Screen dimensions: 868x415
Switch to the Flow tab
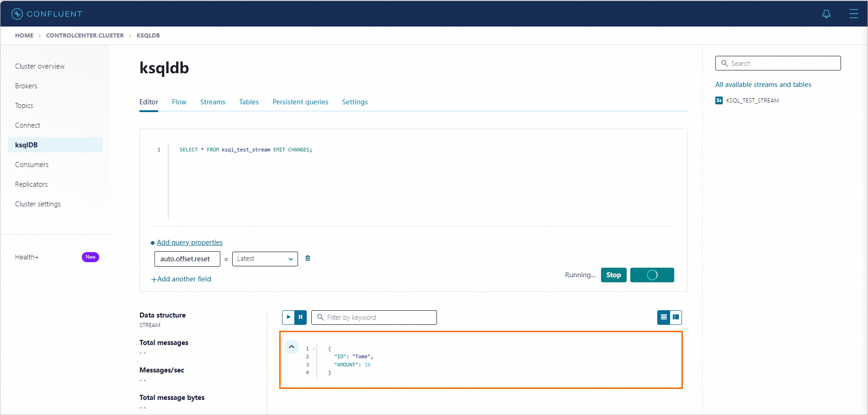[179, 102]
